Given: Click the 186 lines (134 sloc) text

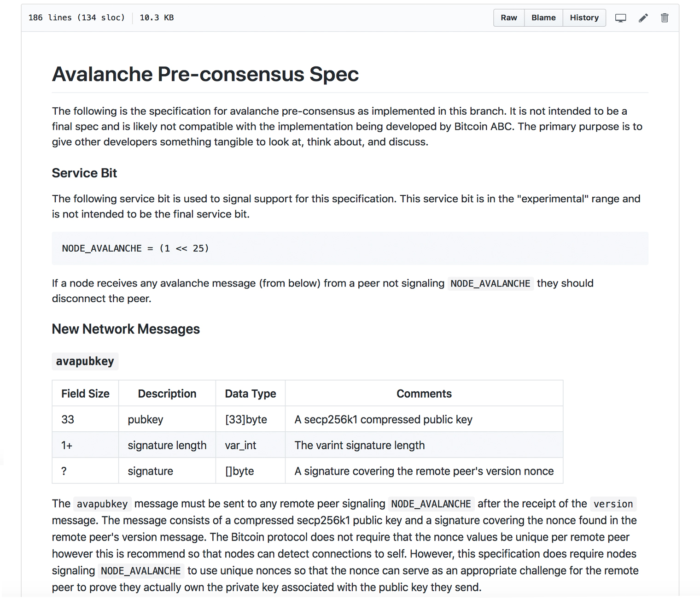Looking at the screenshot, I should pos(76,18).
